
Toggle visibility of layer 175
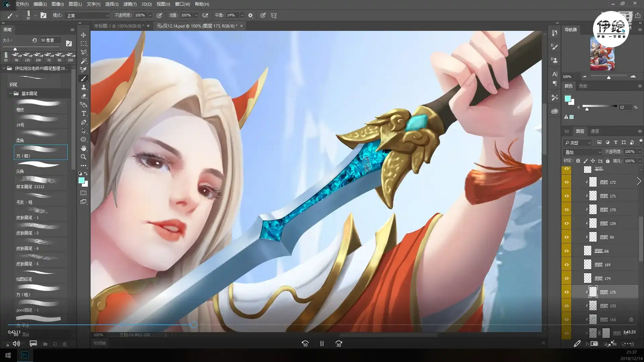click(567, 292)
